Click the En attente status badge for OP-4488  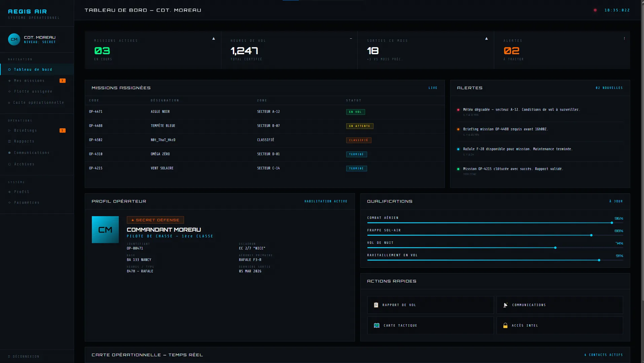point(359,126)
